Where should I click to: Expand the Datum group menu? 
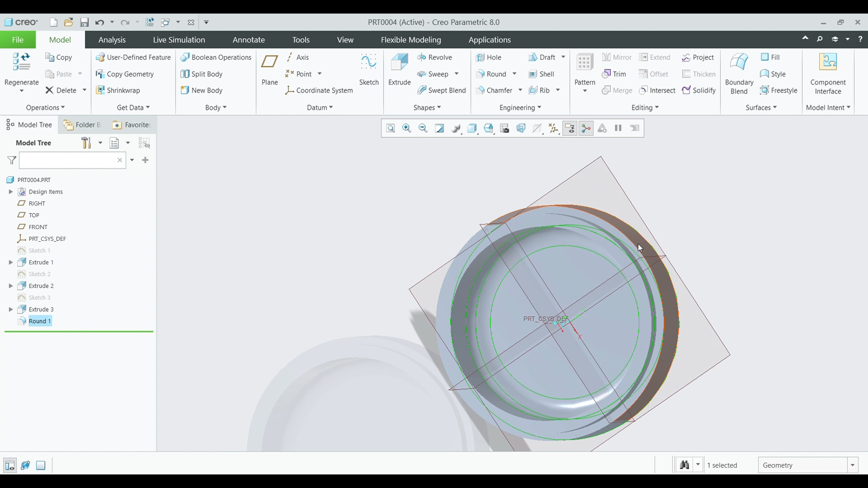[x=320, y=108]
